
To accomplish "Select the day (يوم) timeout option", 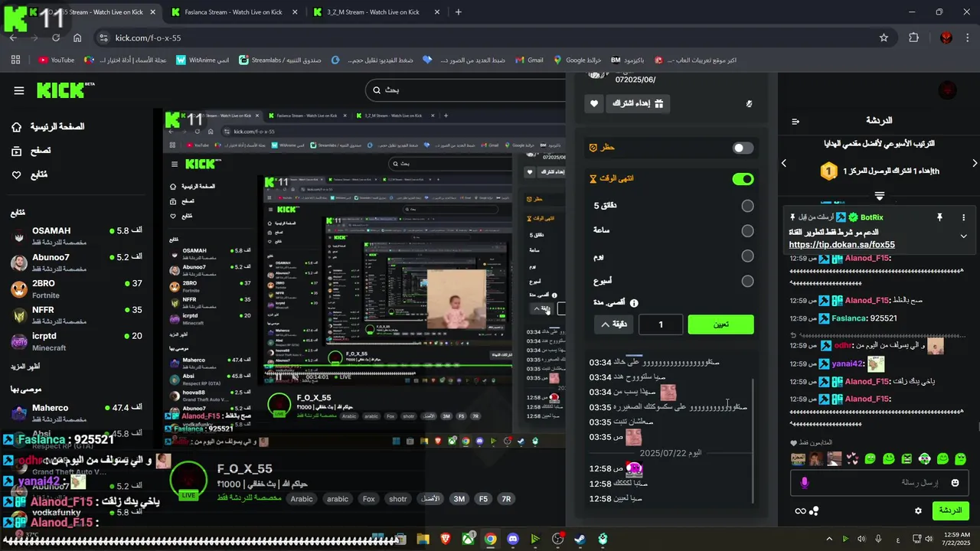I will (x=747, y=256).
